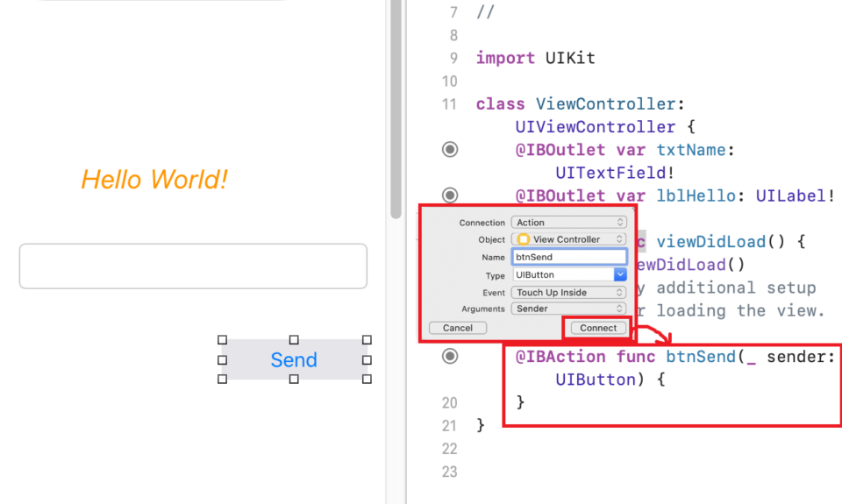Click 'class ViewController:' in the code editor
The width and height of the screenshot is (842, 504).
coord(581,103)
